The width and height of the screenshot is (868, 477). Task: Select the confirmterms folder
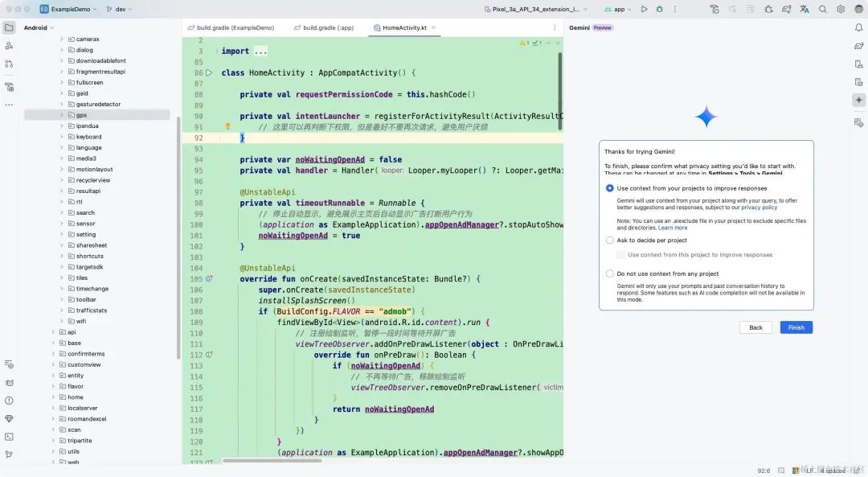(x=86, y=354)
